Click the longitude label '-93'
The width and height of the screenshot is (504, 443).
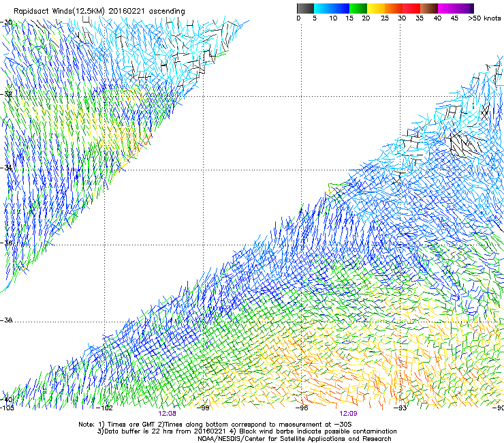point(400,408)
